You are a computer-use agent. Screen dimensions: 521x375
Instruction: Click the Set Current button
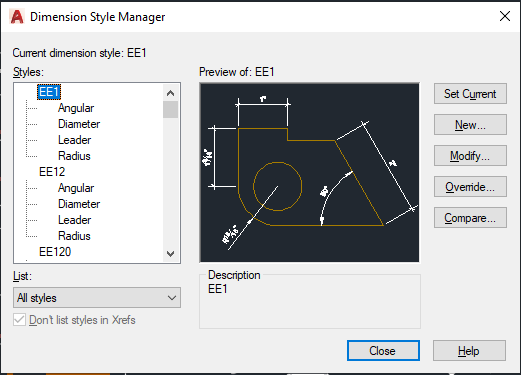470,94
